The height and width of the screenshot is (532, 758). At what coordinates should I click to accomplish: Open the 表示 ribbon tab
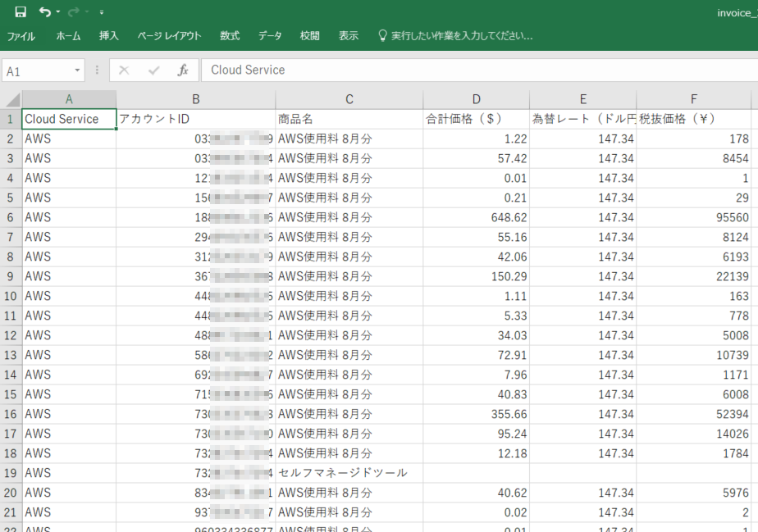click(x=349, y=36)
